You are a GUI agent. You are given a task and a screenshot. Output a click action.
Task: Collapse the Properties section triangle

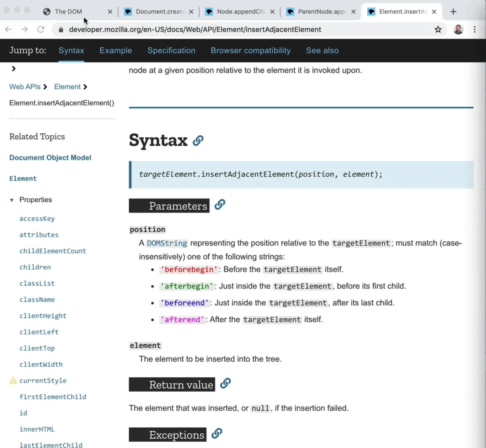coord(12,200)
